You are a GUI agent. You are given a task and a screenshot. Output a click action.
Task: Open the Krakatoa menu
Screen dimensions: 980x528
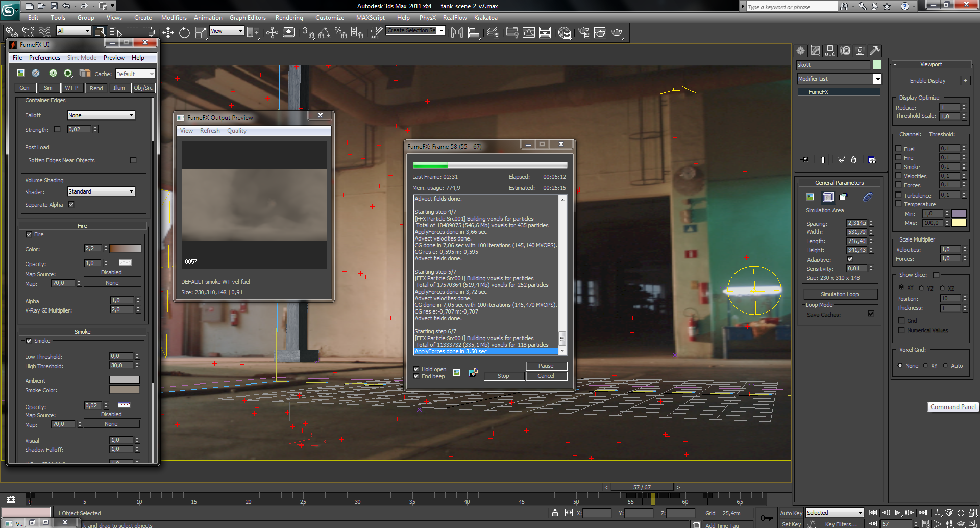485,18
